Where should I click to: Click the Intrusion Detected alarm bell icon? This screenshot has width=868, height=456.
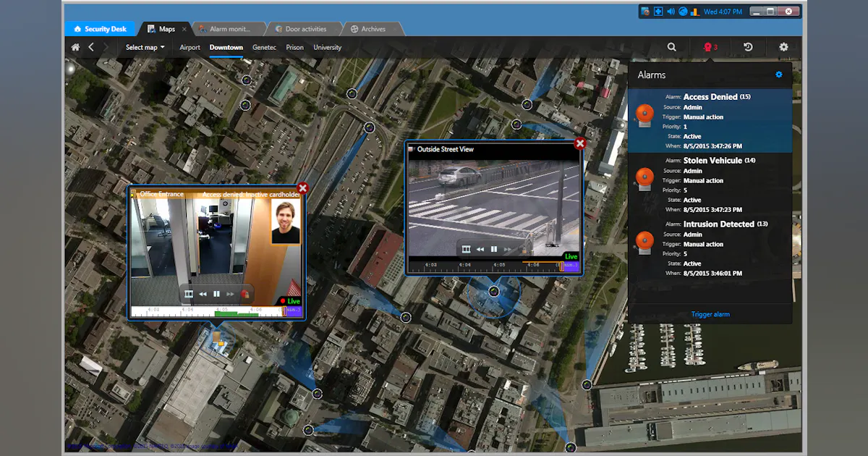tap(644, 242)
